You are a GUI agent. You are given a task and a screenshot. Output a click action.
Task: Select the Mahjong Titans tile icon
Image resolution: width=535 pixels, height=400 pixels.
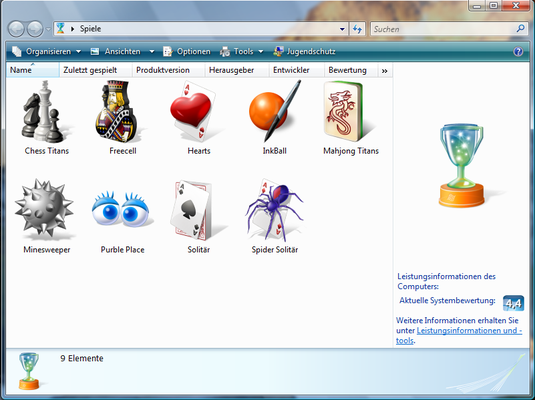point(347,112)
